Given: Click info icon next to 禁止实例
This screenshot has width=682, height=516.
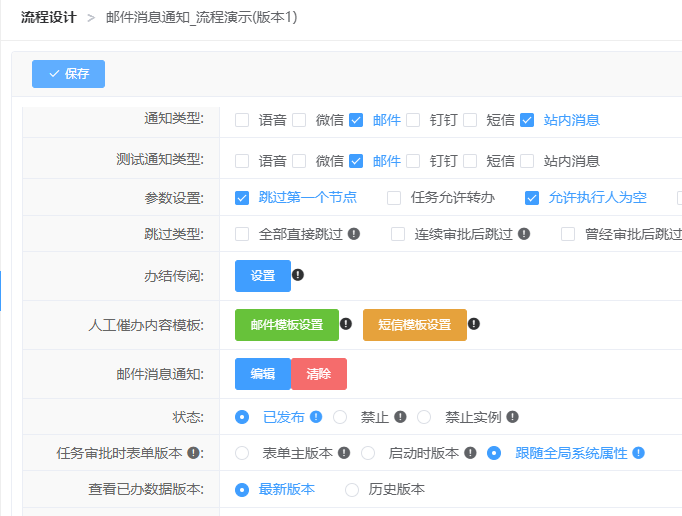Looking at the screenshot, I should 513,417.
